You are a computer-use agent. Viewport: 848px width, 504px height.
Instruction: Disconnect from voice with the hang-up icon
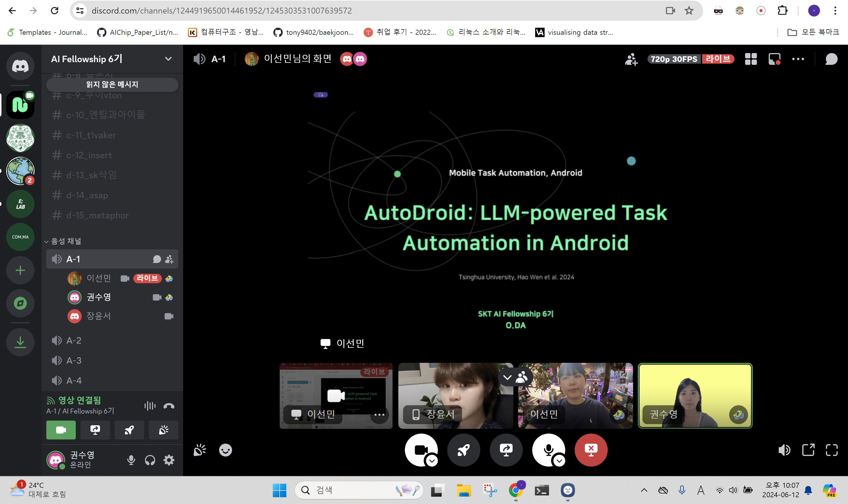169,406
